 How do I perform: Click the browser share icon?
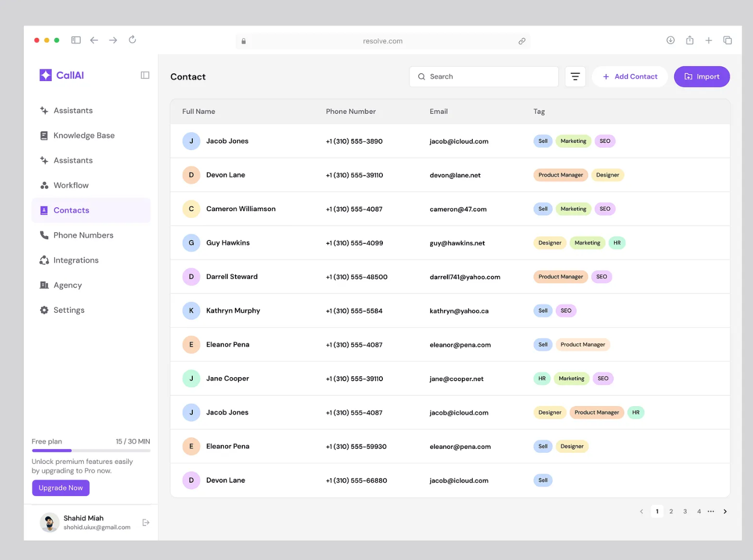coord(690,40)
